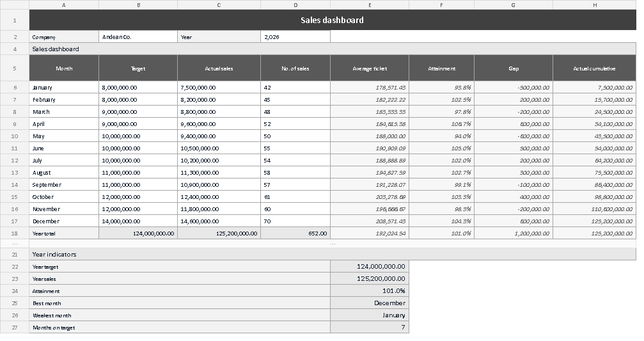
Task: Click the 'Month' column heading
Action: point(64,68)
